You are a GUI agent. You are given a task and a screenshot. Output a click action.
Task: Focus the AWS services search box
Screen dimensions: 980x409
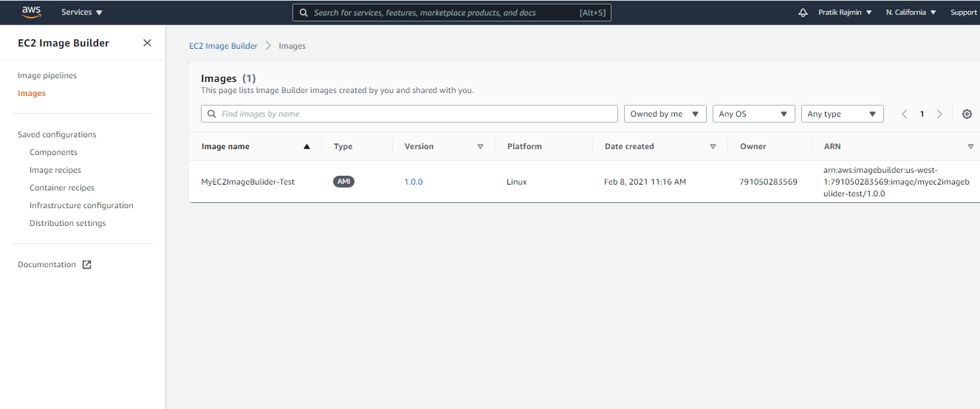[452, 13]
